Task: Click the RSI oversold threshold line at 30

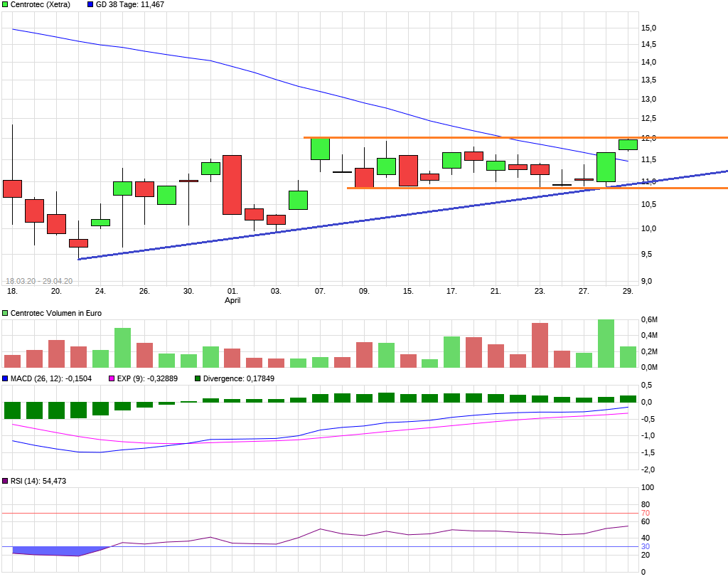Action: point(355,546)
